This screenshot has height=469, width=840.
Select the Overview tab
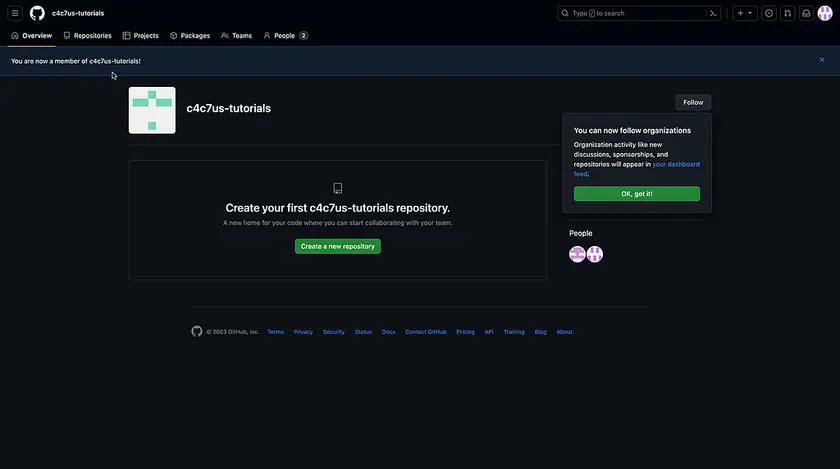click(x=32, y=35)
